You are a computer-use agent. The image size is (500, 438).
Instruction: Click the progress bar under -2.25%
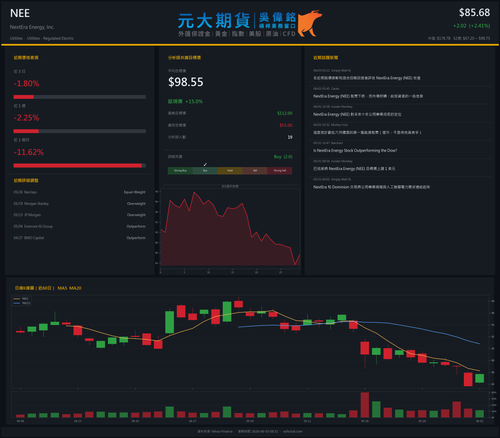pos(80,131)
